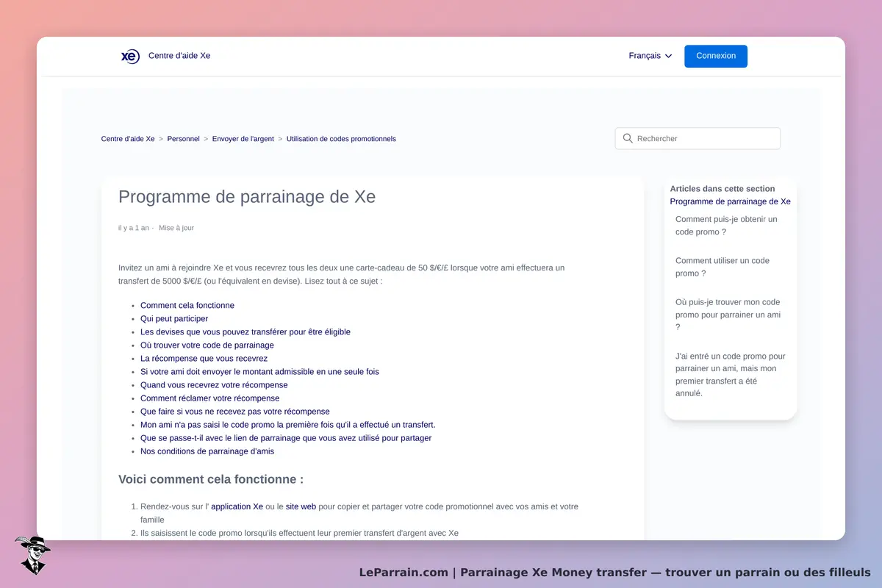
Task: Jump to Comment réclamer votre récompense
Action: 210,398
